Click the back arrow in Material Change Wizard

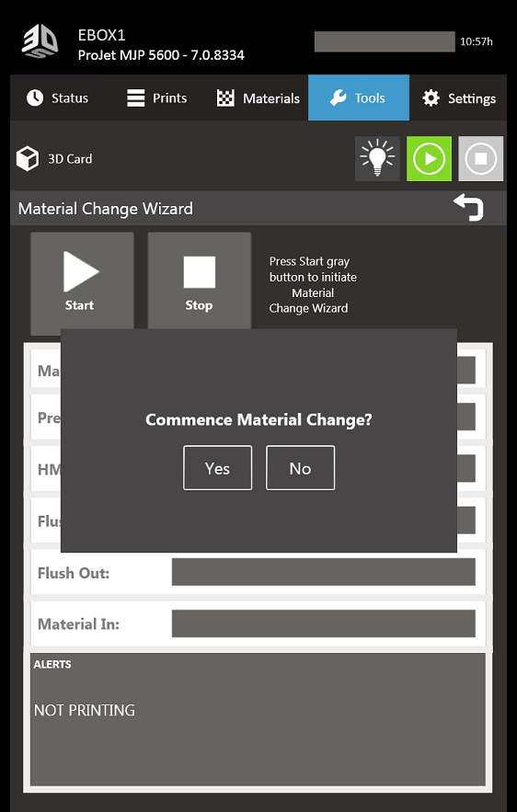[469, 208]
